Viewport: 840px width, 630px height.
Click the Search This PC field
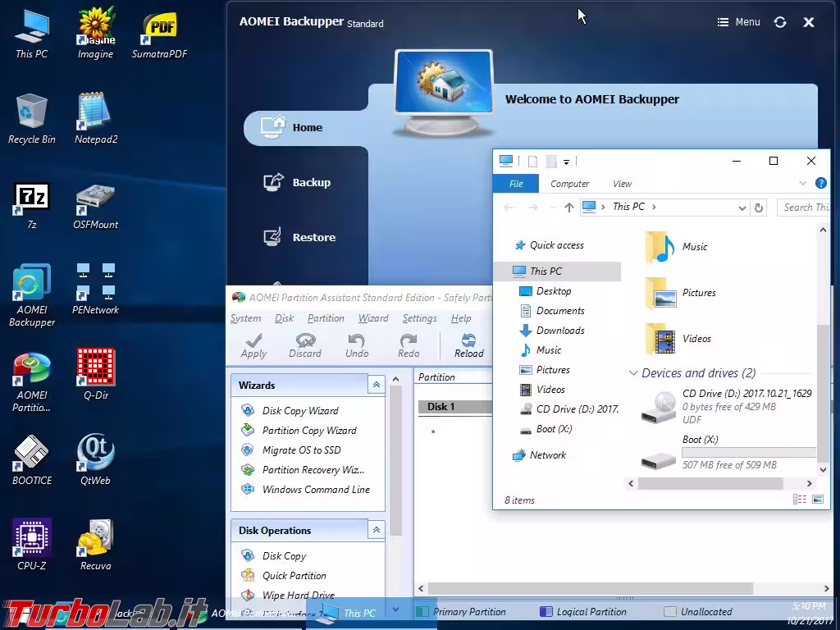click(804, 208)
